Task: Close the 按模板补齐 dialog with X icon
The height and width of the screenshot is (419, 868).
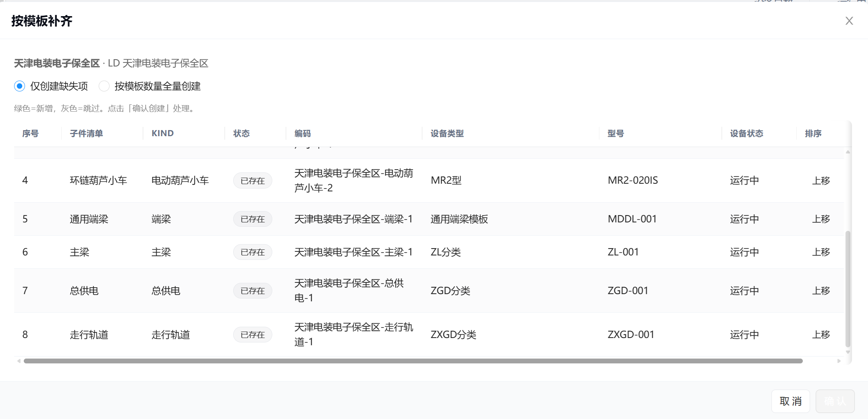Action: point(849,21)
